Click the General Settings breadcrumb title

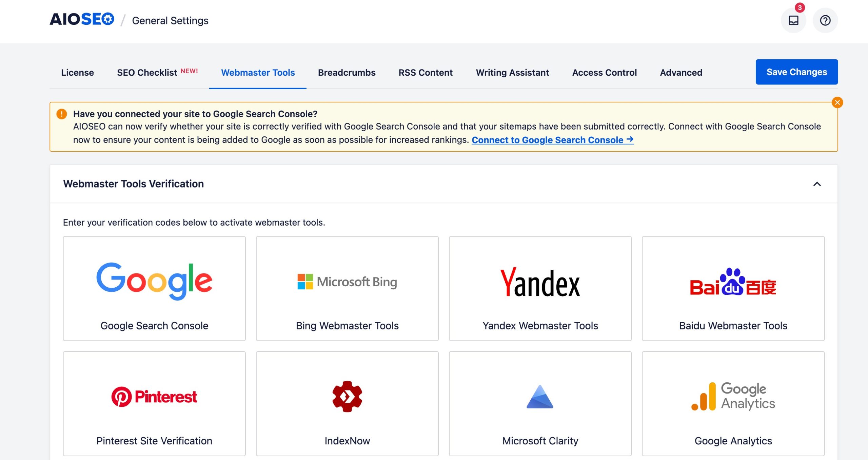[170, 21]
